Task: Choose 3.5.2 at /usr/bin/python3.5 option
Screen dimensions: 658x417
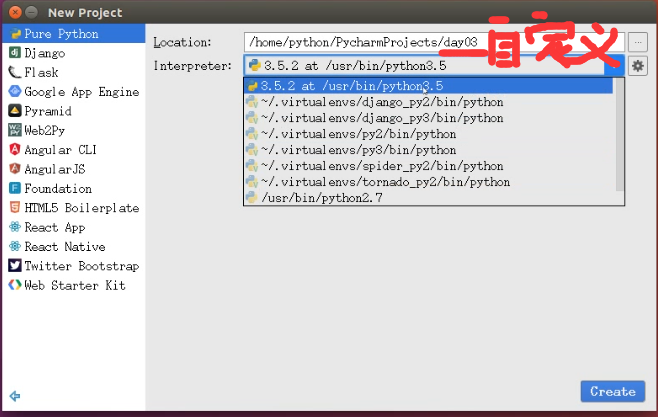Action: [x=428, y=86]
